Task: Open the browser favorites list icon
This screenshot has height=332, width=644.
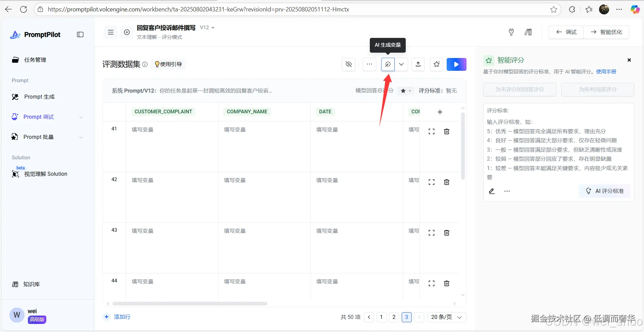Action: [589, 9]
